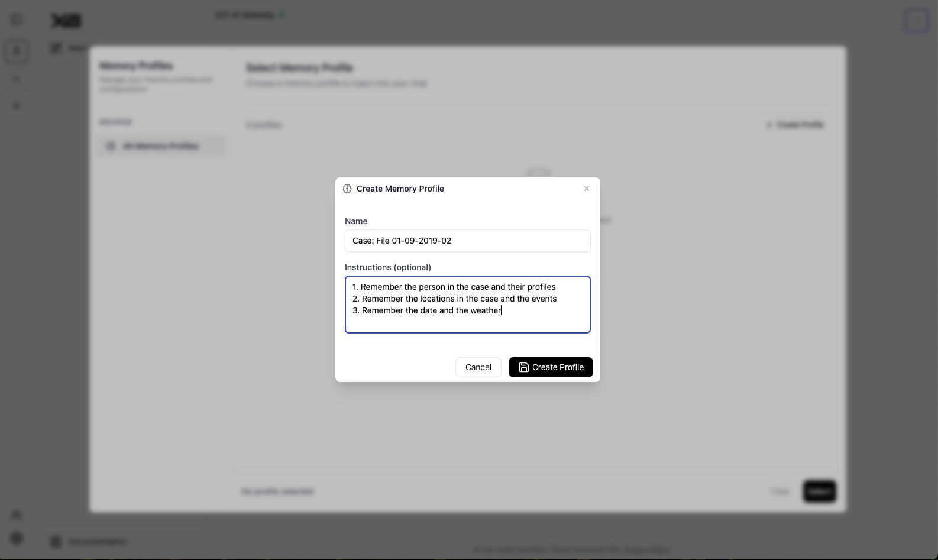Close the Create Memory Profile dialog
The height and width of the screenshot is (560, 938).
coord(587,189)
